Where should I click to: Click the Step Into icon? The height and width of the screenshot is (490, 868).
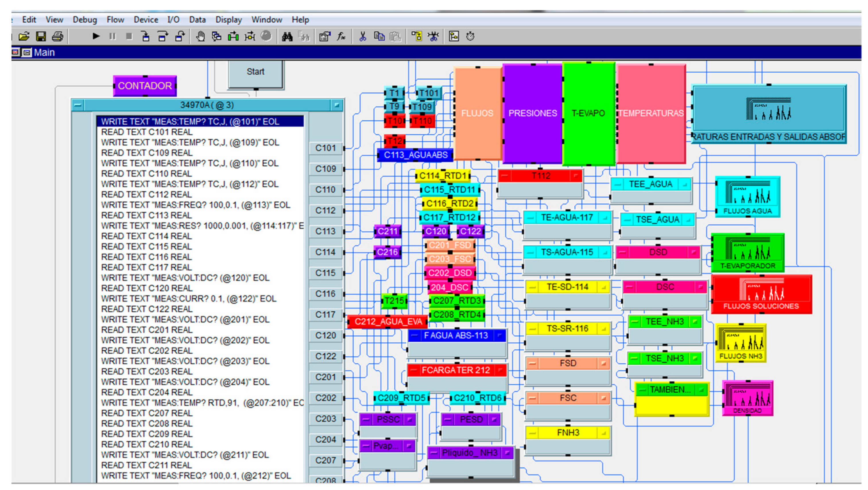[x=146, y=36]
